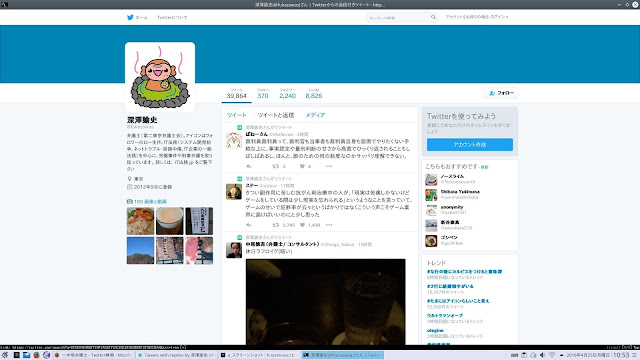Click the search magnifier icon
The height and width of the screenshot is (360, 640).
[x=433, y=17]
